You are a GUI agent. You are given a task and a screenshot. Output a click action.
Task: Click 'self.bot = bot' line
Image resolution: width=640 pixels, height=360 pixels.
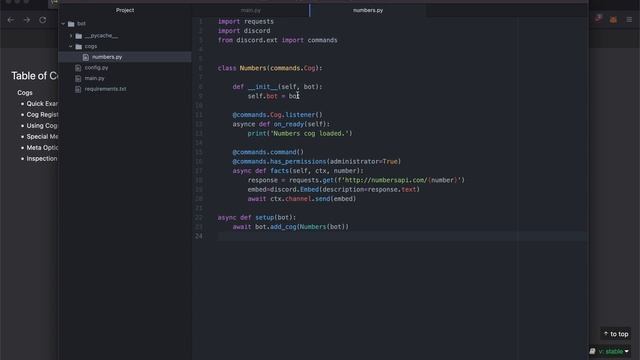[273, 96]
